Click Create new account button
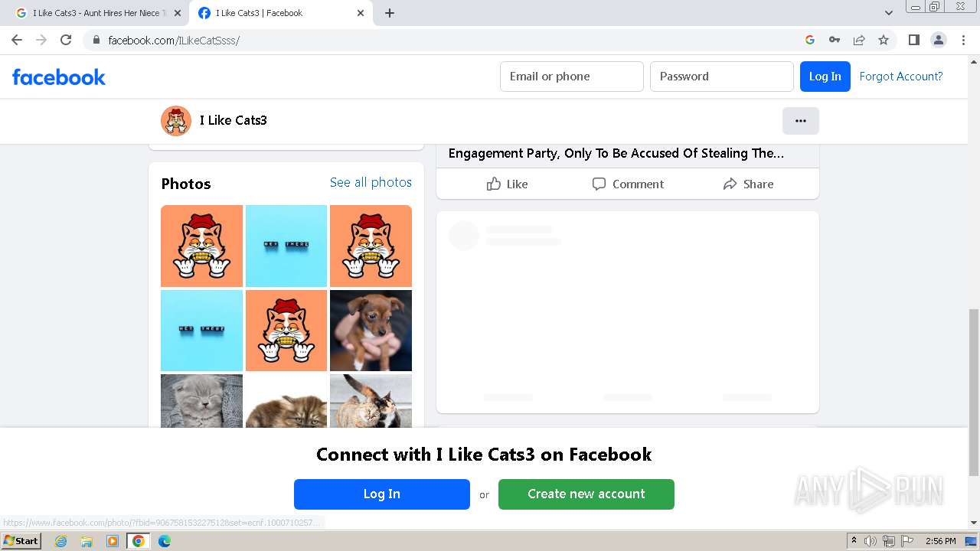This screenshot has height=551, width=980. point(586,494)
